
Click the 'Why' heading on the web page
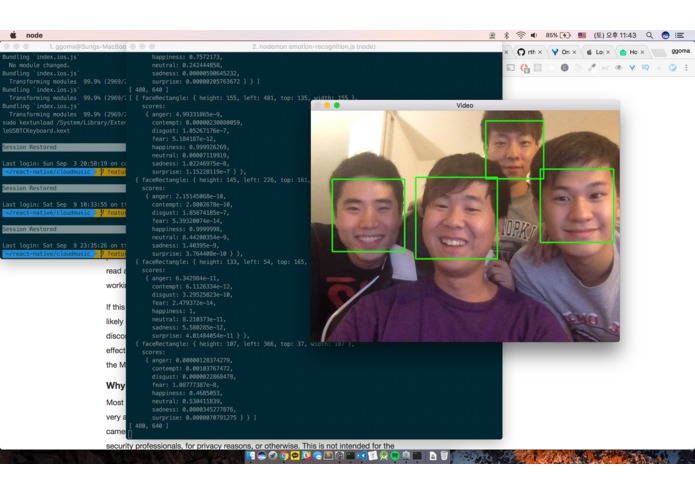tap(115, 385)
